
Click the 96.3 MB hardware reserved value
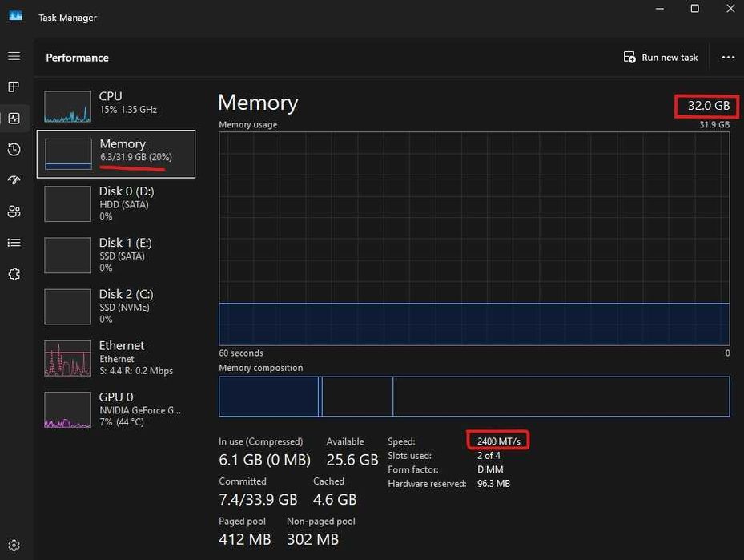click(x=493, y=484)
